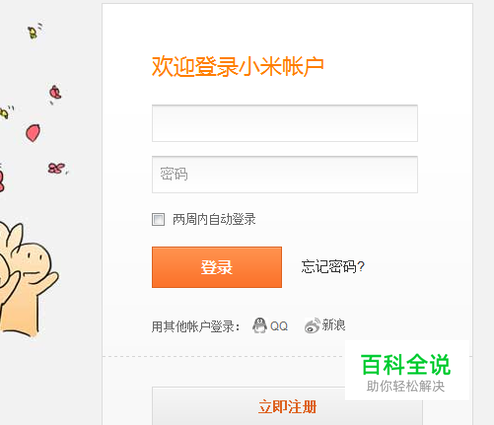This screenshot has width=494, height=425.
Task: Select the QQ text link
Action: tap(279, 326)
